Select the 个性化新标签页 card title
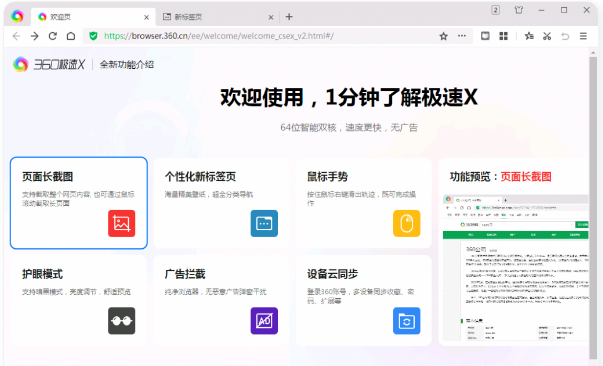This screenshot has width=603, height=366. 200,176
